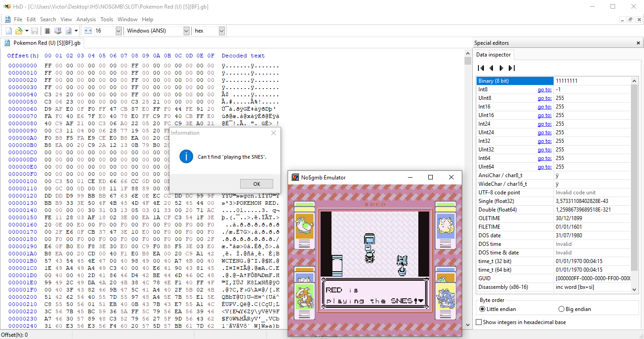Screen dimensions: 644x339
Task: Create a new file with toolbar icon
Action: coord(9,31)
